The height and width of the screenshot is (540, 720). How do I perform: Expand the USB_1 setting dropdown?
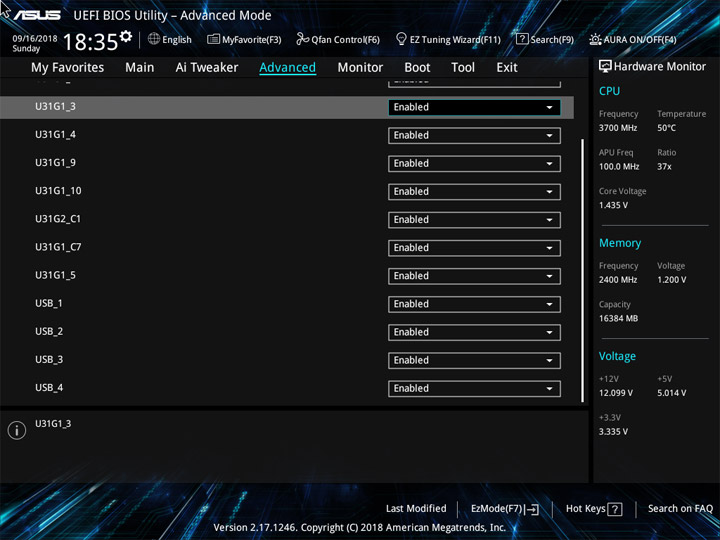(x=474, y=304)
